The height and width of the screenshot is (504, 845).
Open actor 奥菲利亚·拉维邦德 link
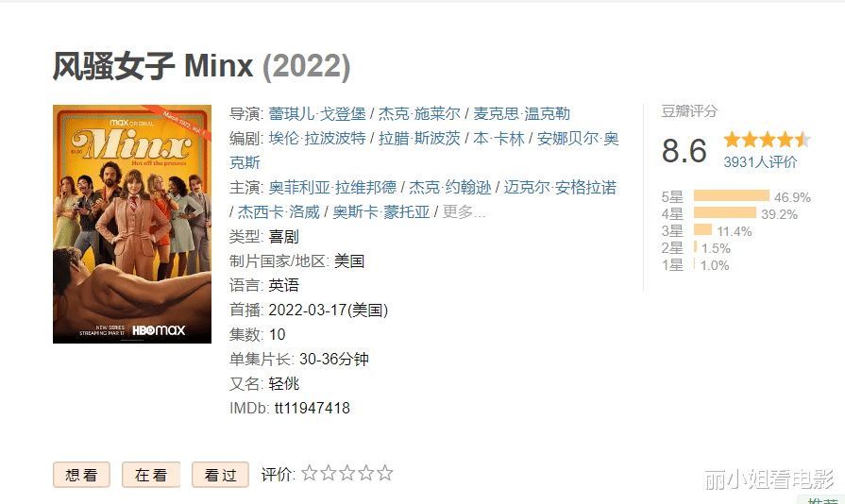tap(332, 188)
